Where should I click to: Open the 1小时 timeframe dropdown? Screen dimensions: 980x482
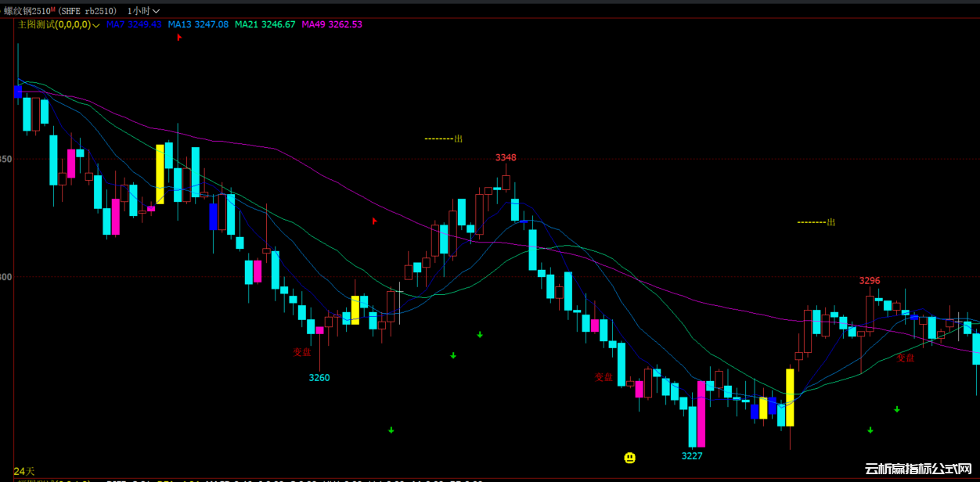coord(143,11)
